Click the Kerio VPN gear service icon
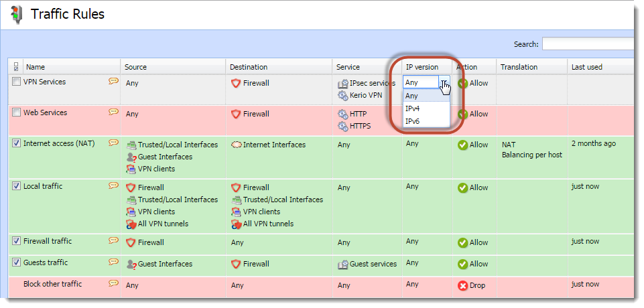The height and width of the screenshot is (308, 644). [343, 96]
